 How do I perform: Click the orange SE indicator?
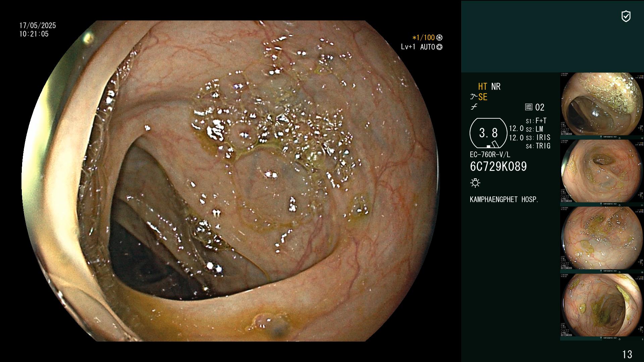pos(483,97)
